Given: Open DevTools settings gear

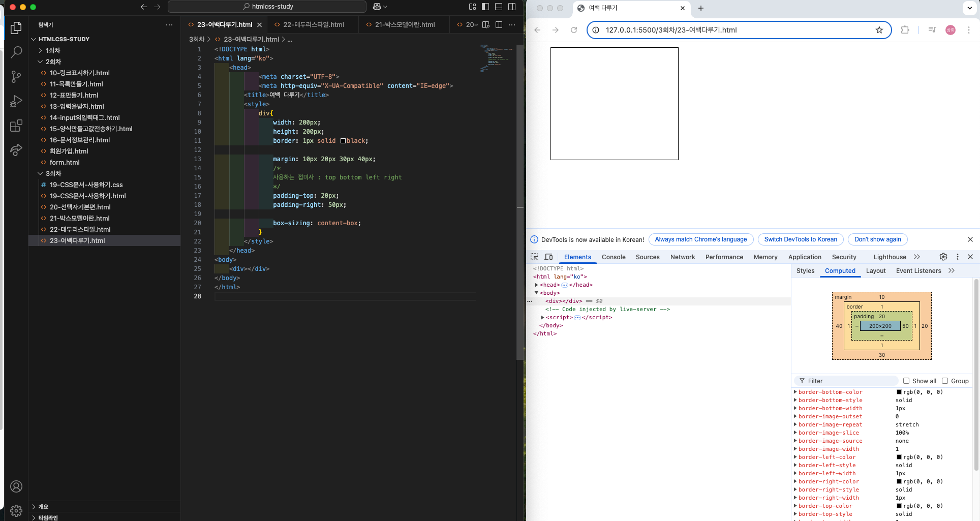Looking at the screenshot, I should coord(943,257).
